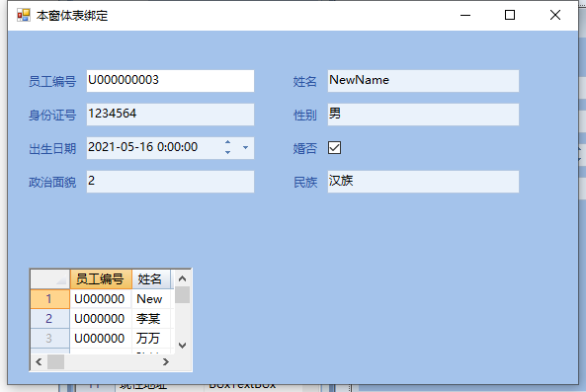Decrease 出生日期 with the down spinner arrow

pos(227,152)
